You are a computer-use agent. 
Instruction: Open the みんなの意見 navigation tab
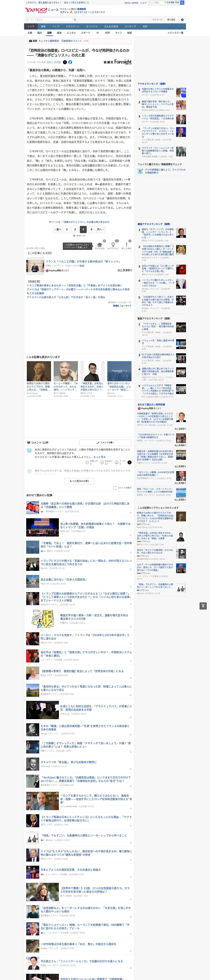pos(111,27)
